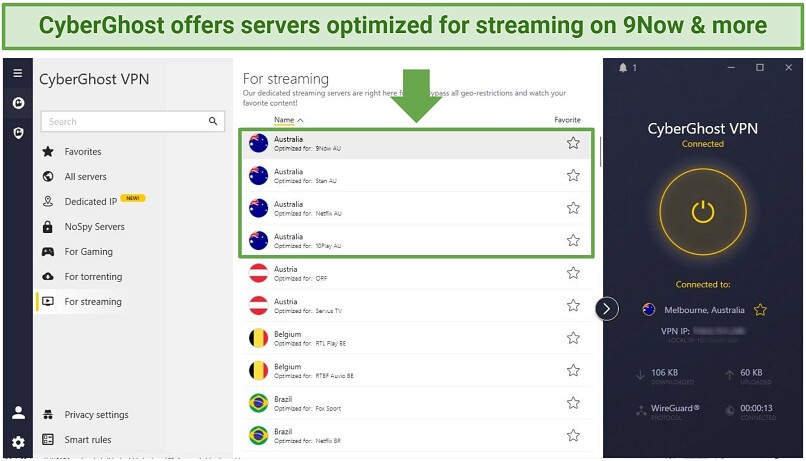Click the Favorite column header

(567, 120)
